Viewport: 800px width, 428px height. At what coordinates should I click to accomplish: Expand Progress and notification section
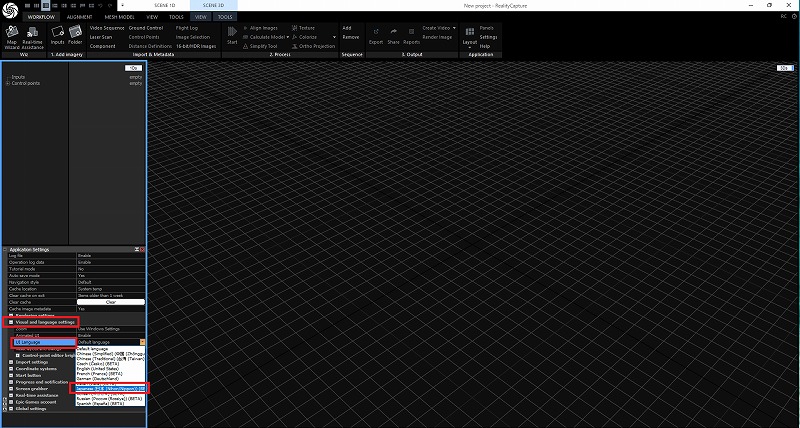11,382
